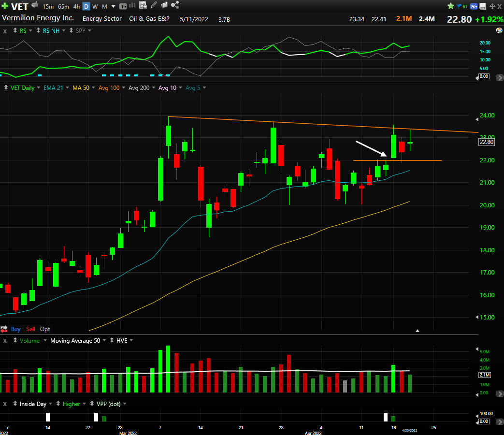Open the SPY comparison dropdown
The image size is (504, 435).
[90, 30]
